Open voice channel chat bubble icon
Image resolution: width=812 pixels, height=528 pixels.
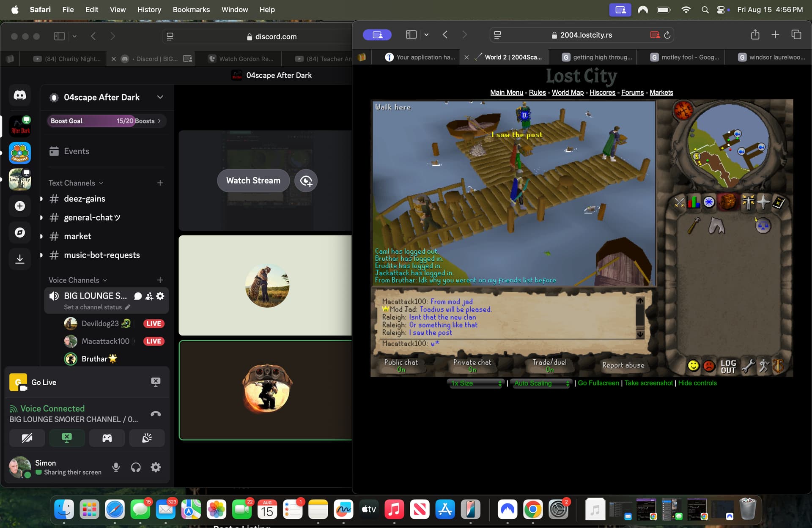click(x=138, y=296)
